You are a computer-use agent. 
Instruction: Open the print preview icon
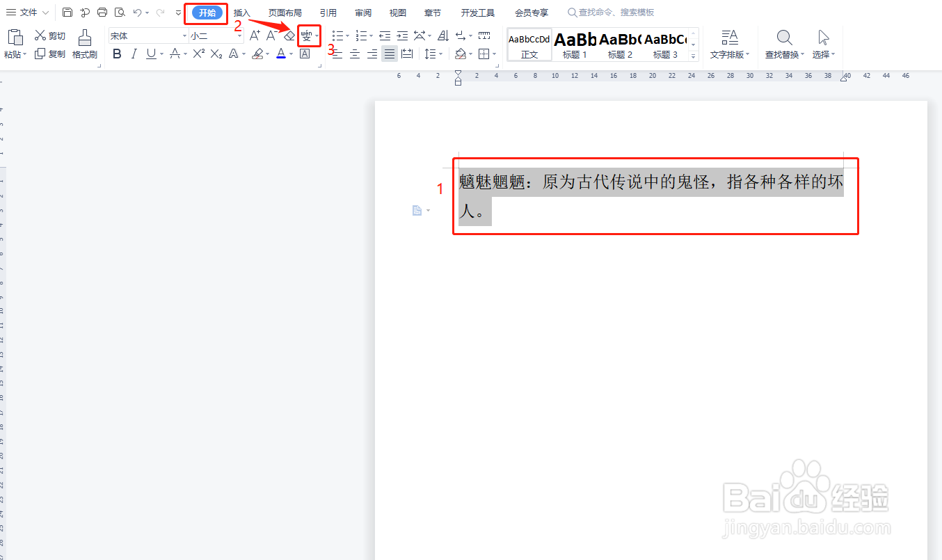point(119,12)
